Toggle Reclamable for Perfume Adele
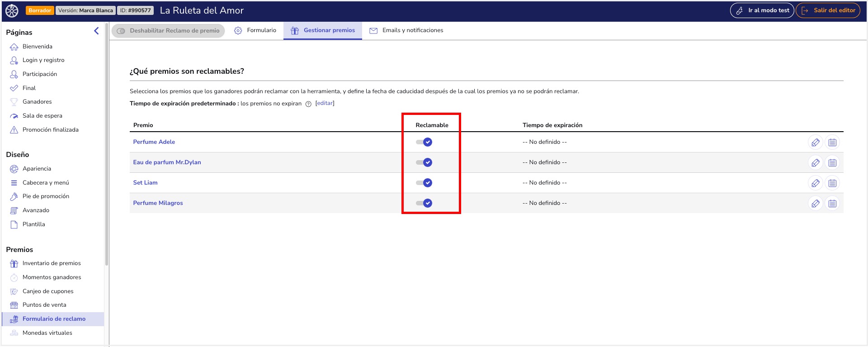 (x=424, y=142)
